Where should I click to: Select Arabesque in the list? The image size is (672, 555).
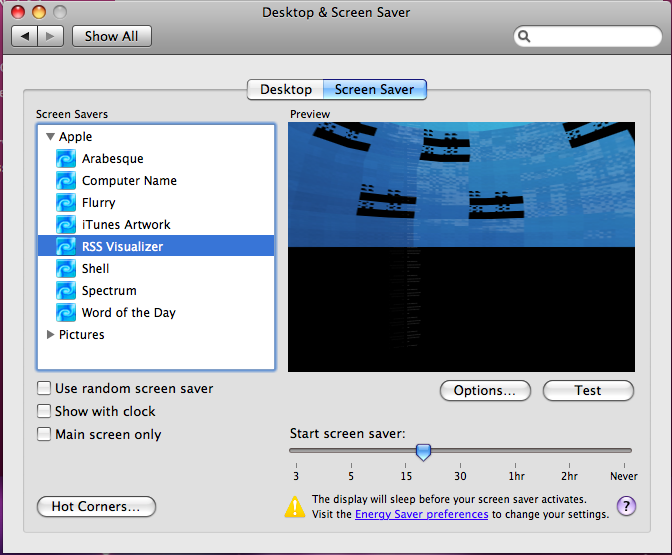(x=113, y=159)
